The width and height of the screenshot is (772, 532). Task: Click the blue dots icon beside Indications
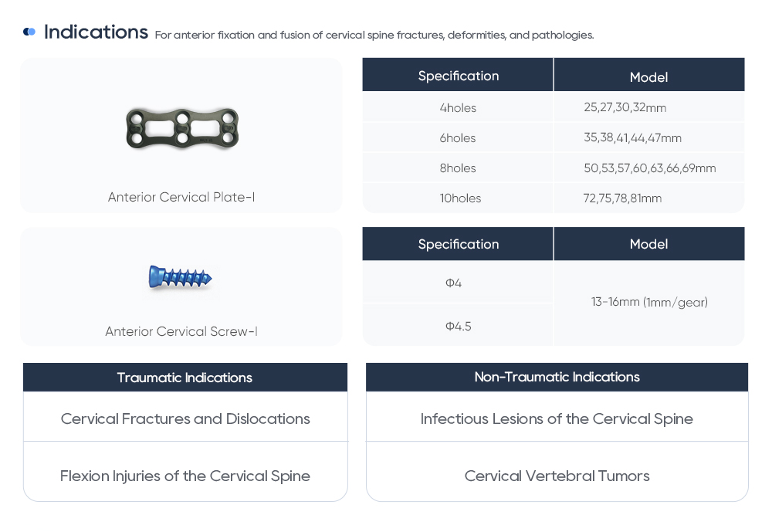pos(29,32)
